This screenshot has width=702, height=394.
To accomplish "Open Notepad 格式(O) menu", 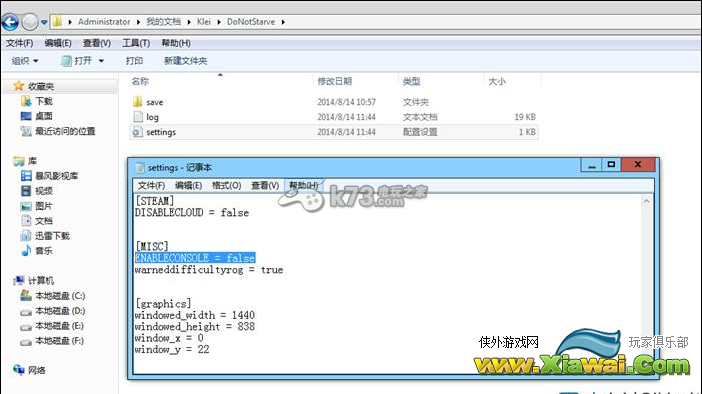I will pyautogui.click(x=227, y=185).
